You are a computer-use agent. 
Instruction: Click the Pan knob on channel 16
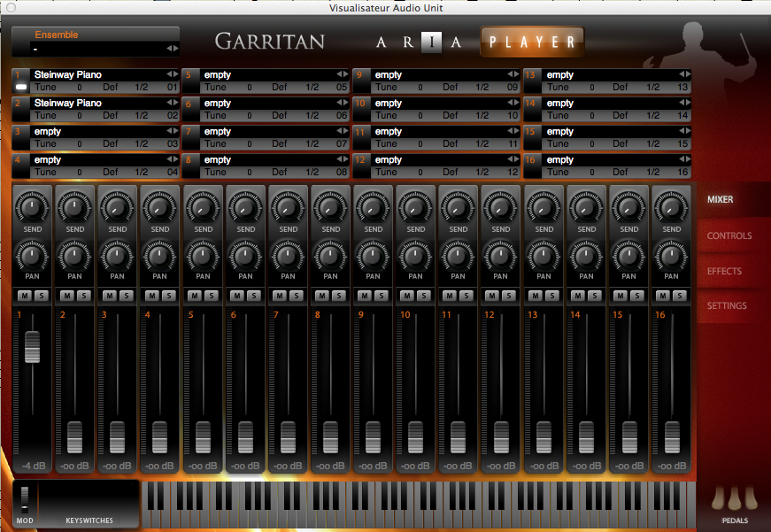[671, 257]
